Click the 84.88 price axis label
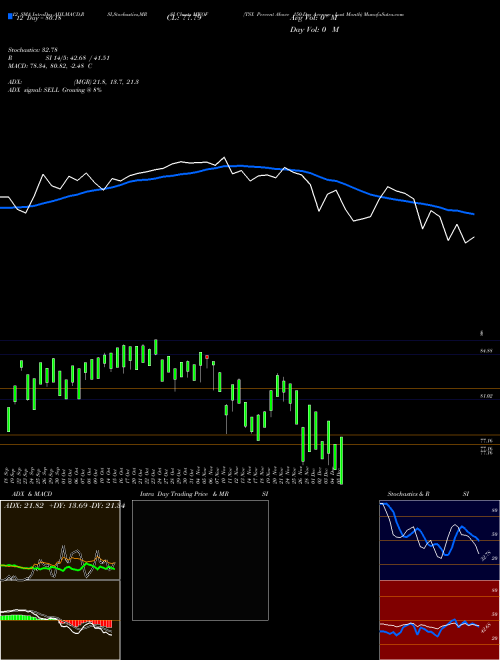This screenshot has width=500, height=660. tap(486, 350)
